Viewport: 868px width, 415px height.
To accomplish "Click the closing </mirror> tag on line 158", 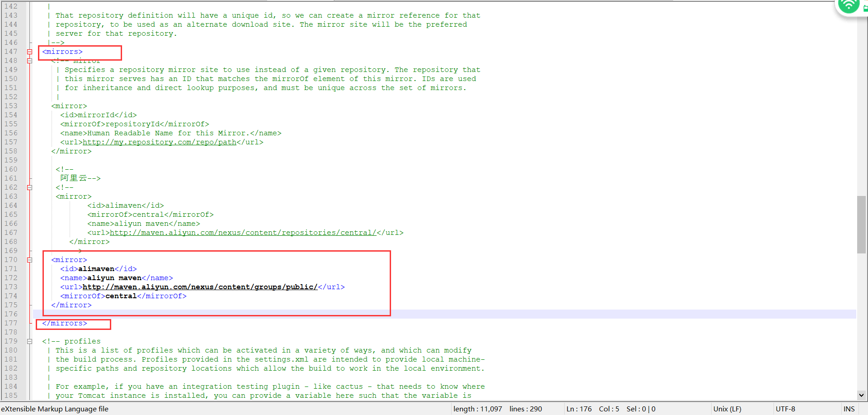I will [x=71, y=151].
